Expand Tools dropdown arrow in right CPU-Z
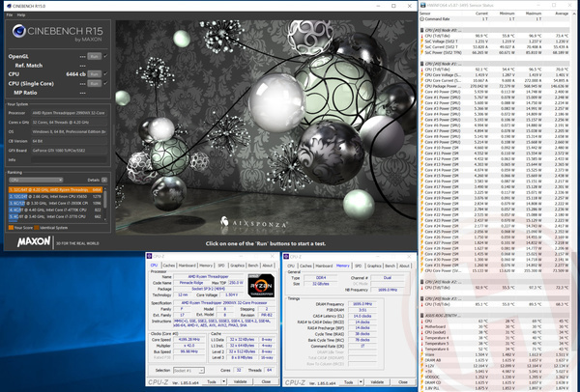 coord(361,382)
